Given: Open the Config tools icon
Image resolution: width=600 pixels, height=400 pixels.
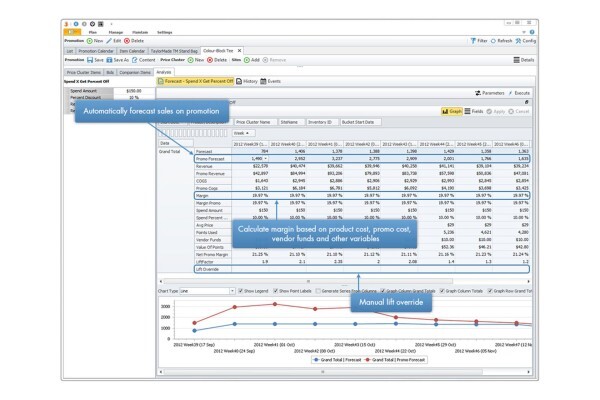Looking at the screenshot, I should pos(518,41).
